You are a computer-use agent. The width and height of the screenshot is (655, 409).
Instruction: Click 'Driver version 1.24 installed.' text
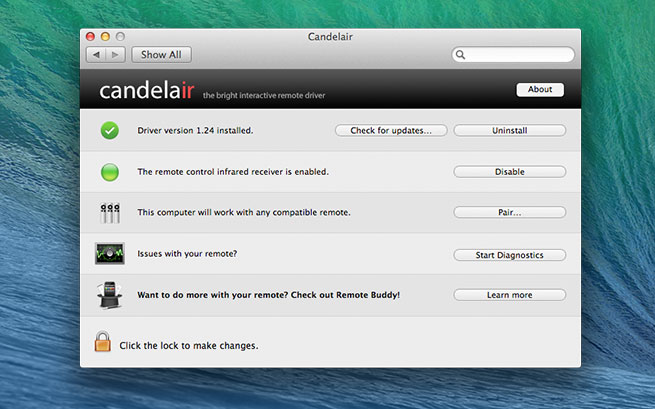pos(195,130)
